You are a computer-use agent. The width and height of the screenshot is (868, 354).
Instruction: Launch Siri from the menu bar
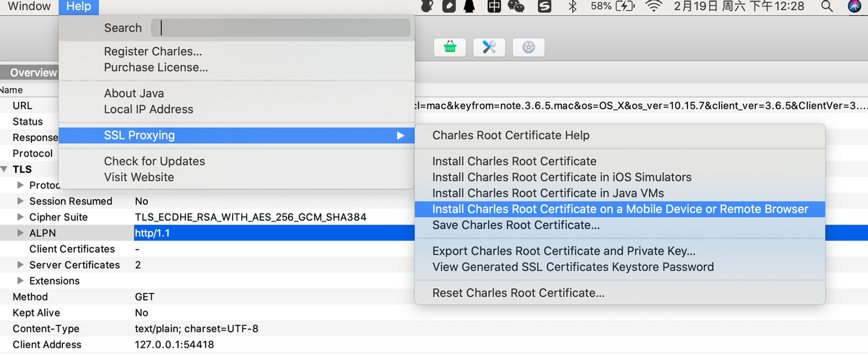(x=854, y=7)
